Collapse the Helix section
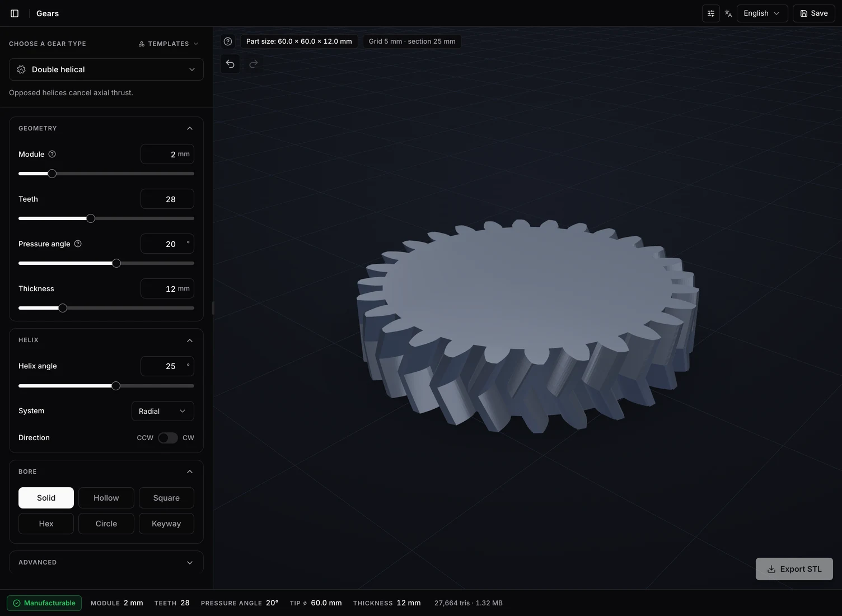 click(x=190, y=340)
